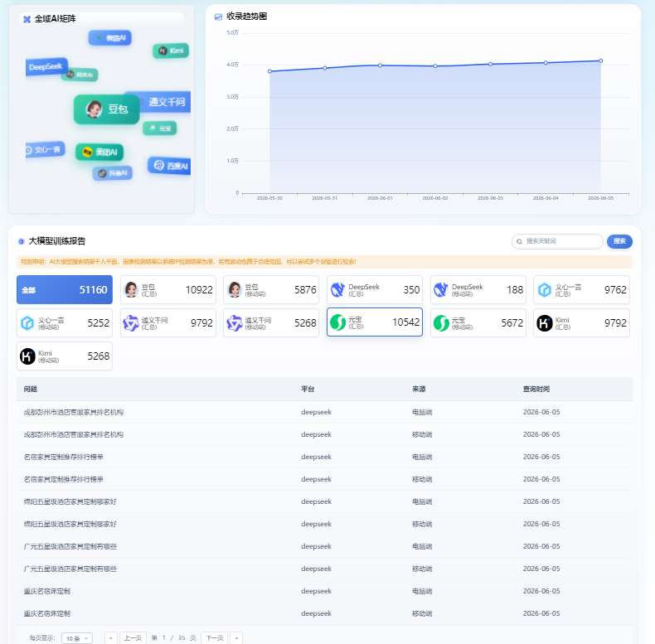Click the DeepSeek bubble in the AI matrix
655x644 pixels.
(46, 67)
